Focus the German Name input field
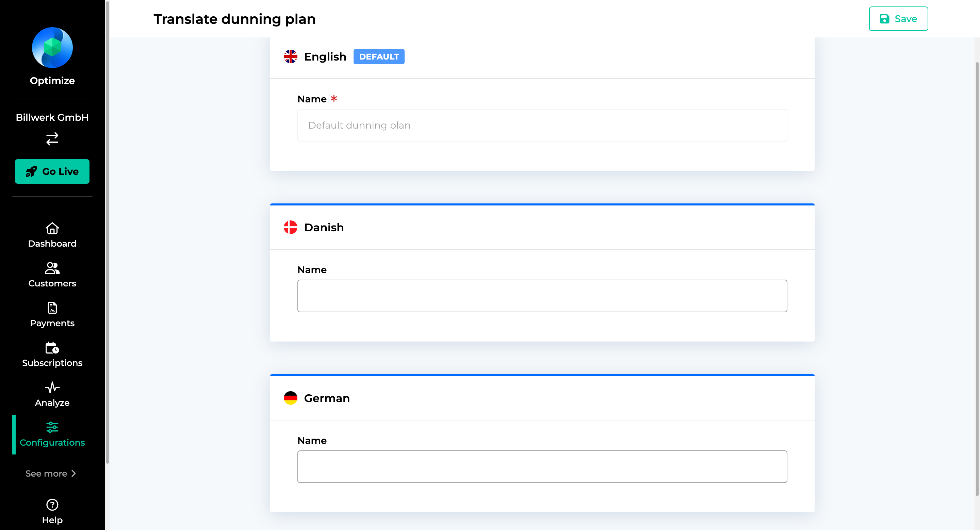This screenshot has width=980, height=530. click(542, 466)
